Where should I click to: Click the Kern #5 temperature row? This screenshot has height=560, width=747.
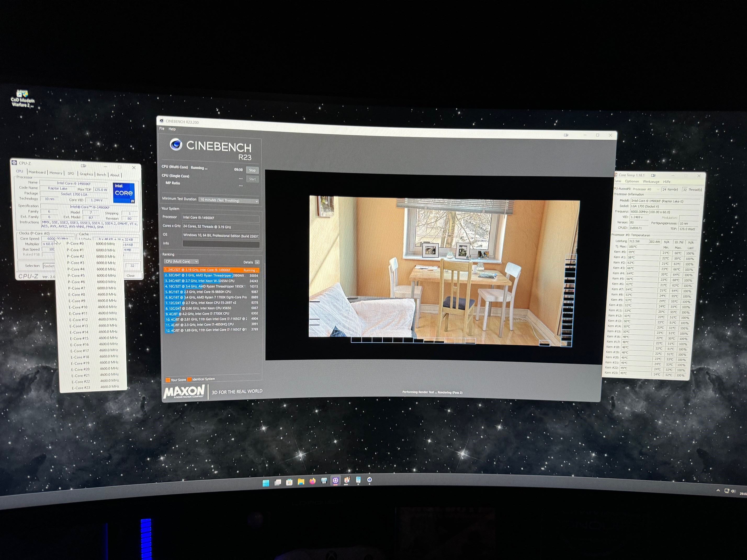tap(653, 279)
